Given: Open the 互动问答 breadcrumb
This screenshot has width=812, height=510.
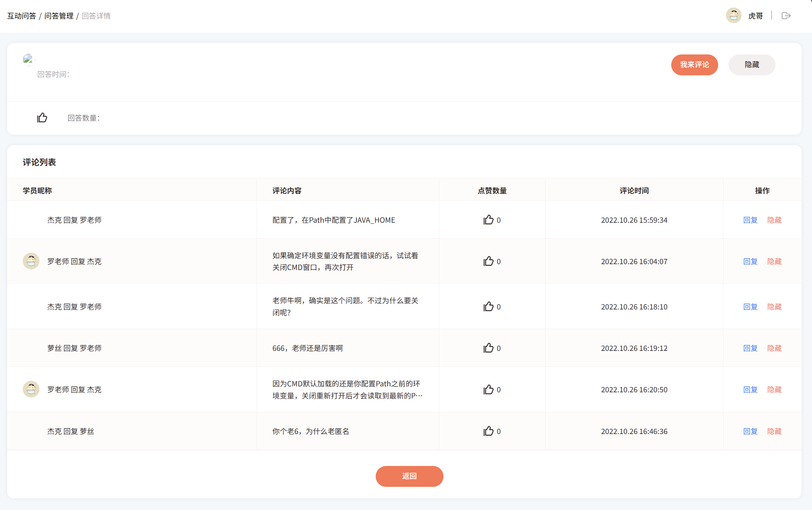Looking at the screenshot, I should (22, 16).
